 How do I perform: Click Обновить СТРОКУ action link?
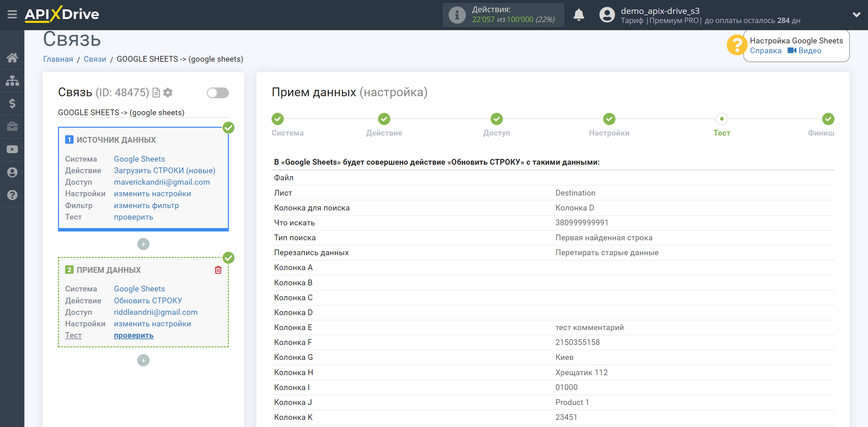pos(148,301)
